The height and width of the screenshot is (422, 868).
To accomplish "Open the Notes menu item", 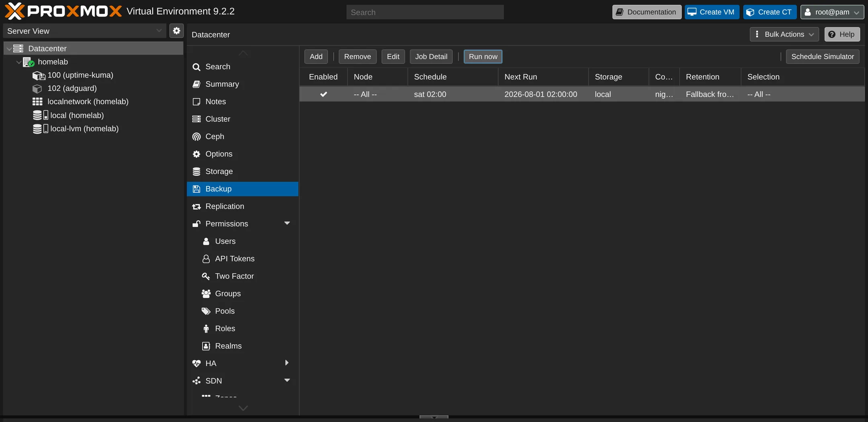I will point(243,102).
